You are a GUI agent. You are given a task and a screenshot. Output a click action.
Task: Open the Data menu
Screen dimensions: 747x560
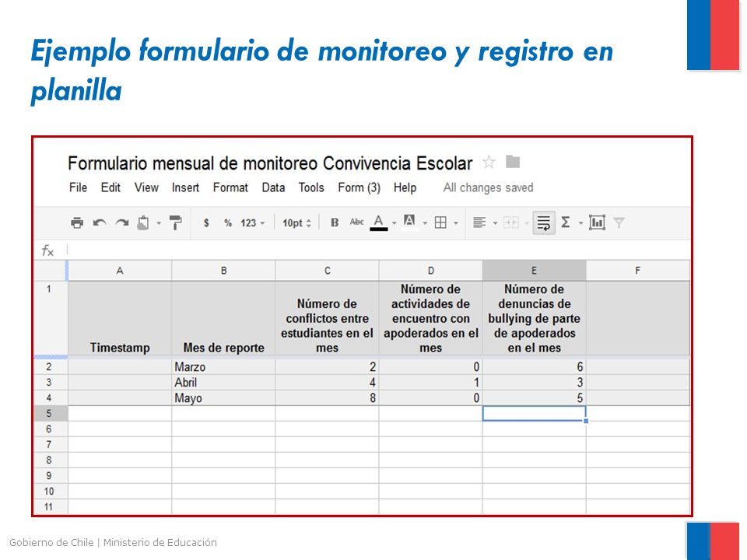coord(273,187)
